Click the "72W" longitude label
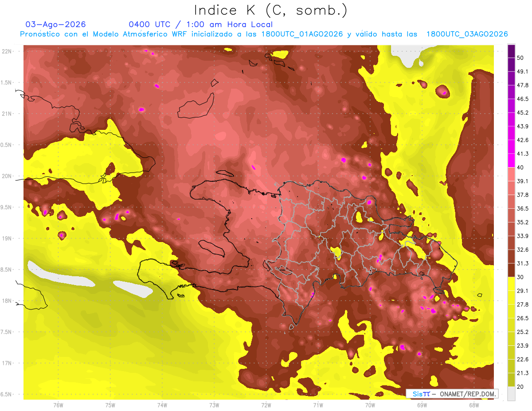This screenshot has height=411, width=532. coord(266,405)
